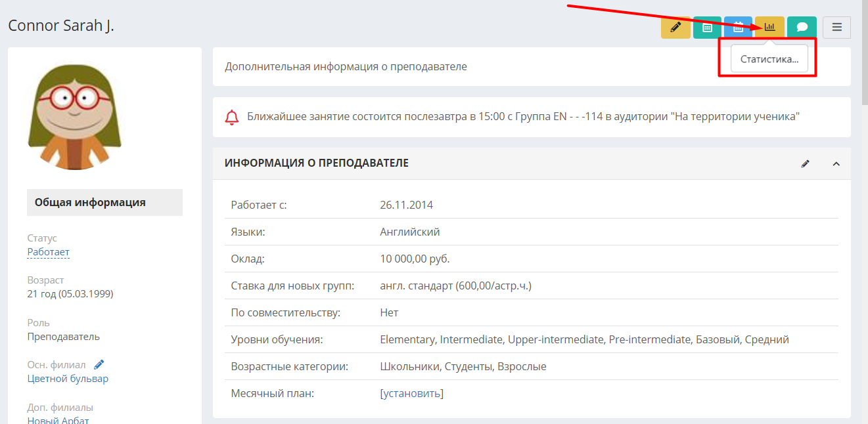Click the Месячный план label
The height and width of the screenshot is (424, 868).
[273, 394]
